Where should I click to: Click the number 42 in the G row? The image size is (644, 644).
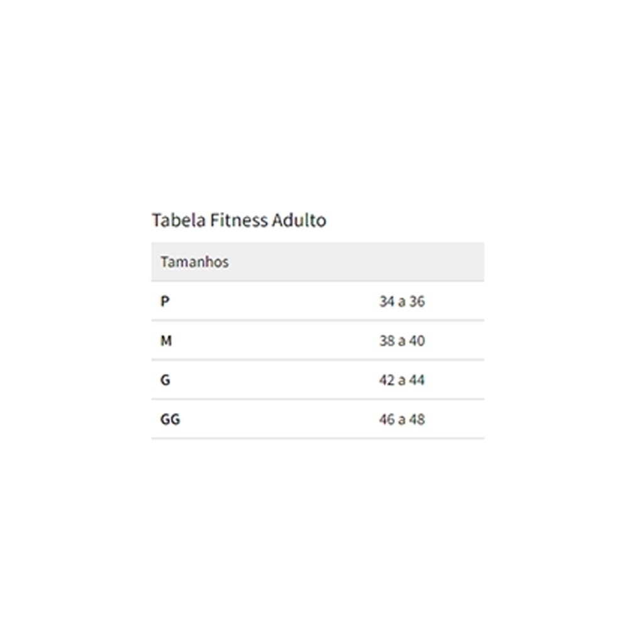click(386, 380)
